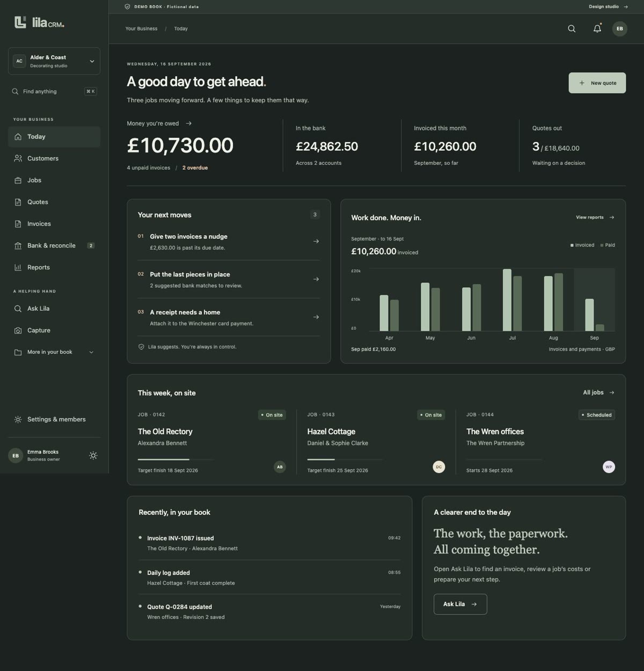Click the DC avatar on Hazel Cottage
The height and width of the screenshot is (671, 644).
[439, 467]
